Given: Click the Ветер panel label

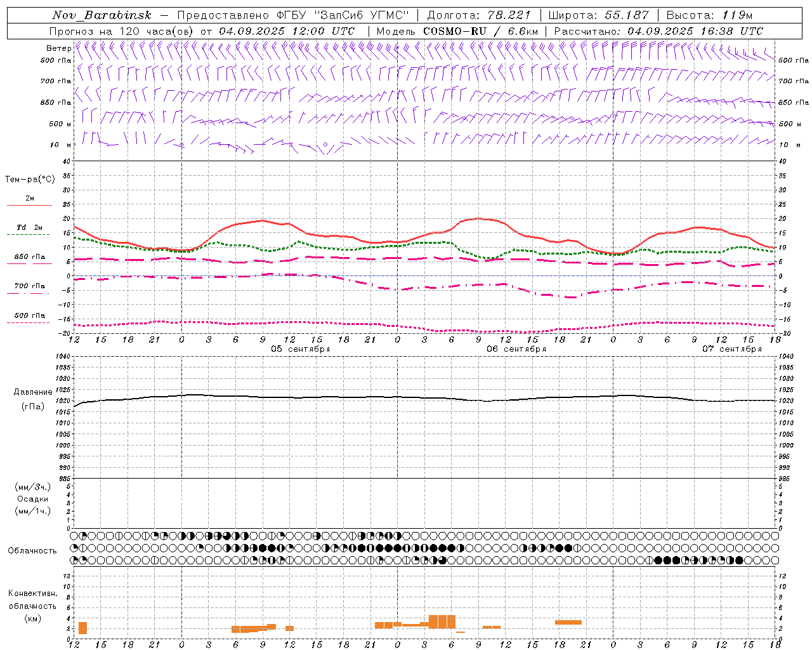Looking at the screenshot, I should click(58, 48).
